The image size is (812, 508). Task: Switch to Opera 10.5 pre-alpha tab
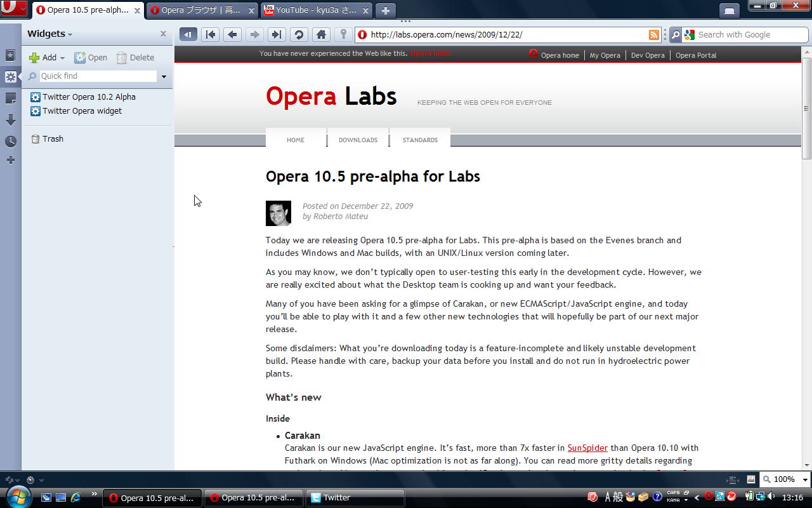click(x=87, y=10)
